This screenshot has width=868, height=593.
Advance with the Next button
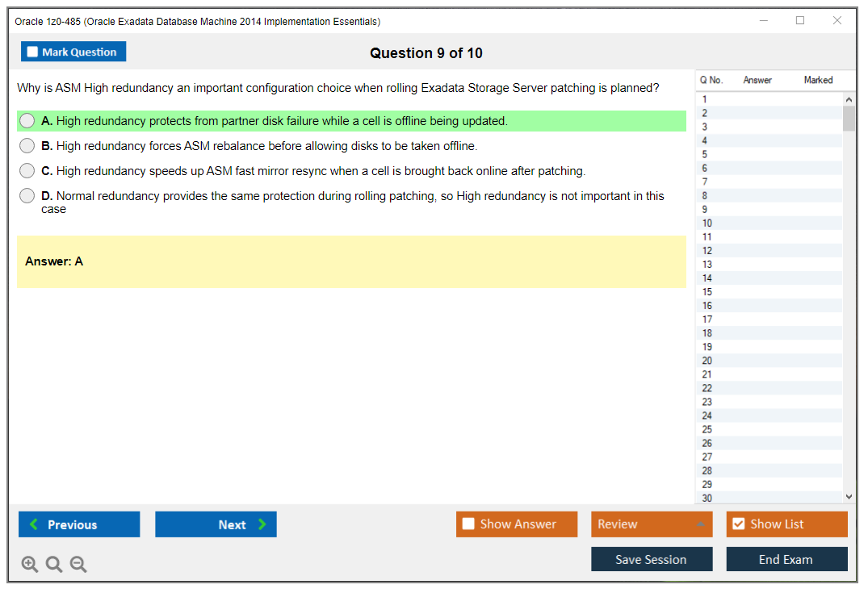click(x=216, y=524)
